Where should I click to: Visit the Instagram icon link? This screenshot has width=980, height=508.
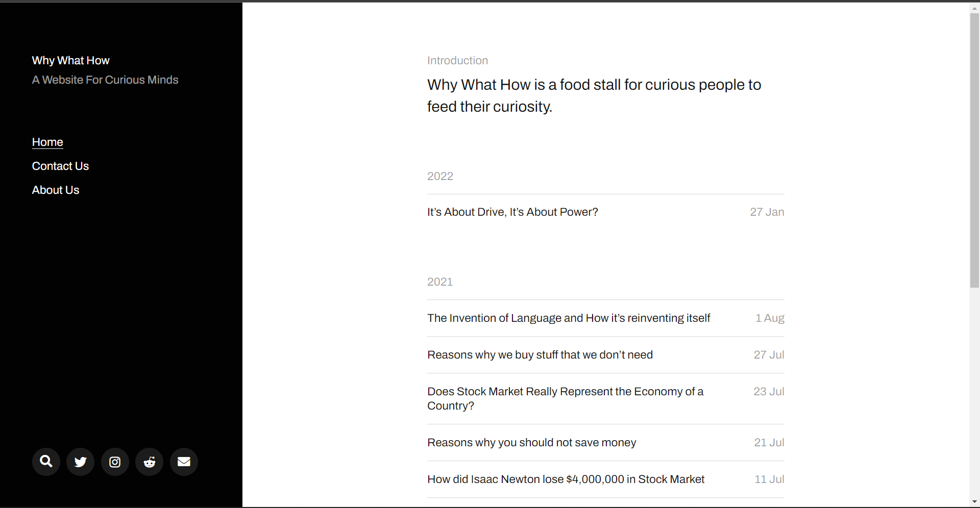tap(115, 462)
